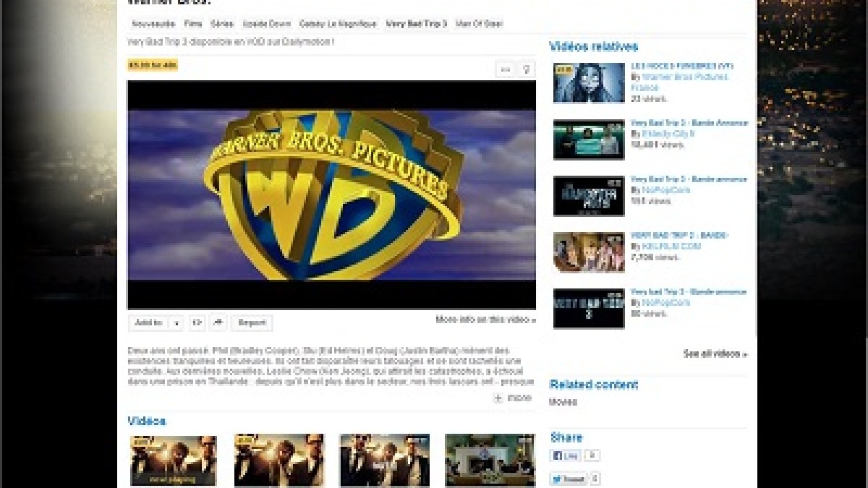868x488 pixels.
Task: Play the Warner Bros. Pictures video
Action: coord(331,194)
